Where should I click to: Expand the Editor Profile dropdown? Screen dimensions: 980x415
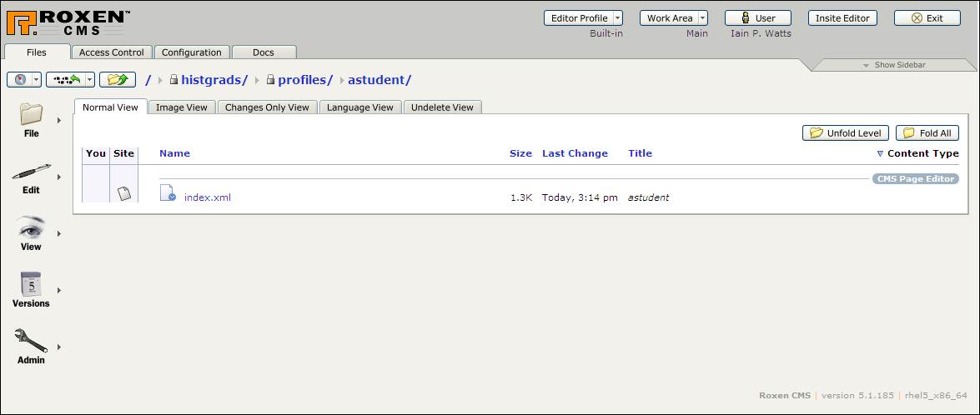(x=617, y=18)
